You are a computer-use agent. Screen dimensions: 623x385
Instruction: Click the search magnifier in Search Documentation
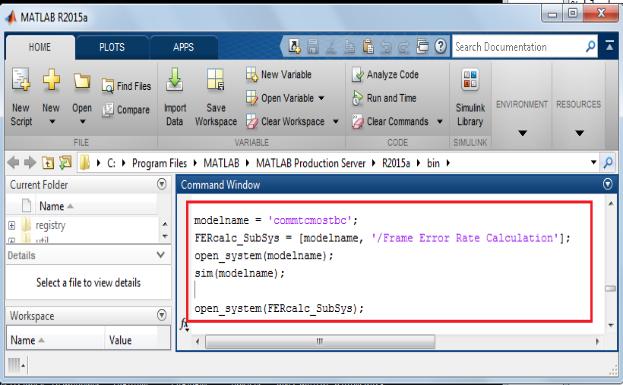pyautogui.click(x=590, y=46)
